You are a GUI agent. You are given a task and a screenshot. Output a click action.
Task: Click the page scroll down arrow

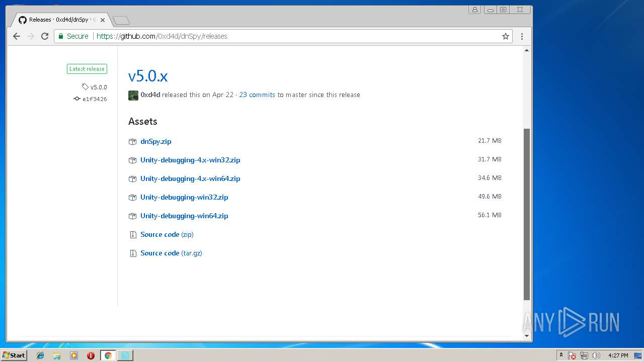(x=527, y=336)
